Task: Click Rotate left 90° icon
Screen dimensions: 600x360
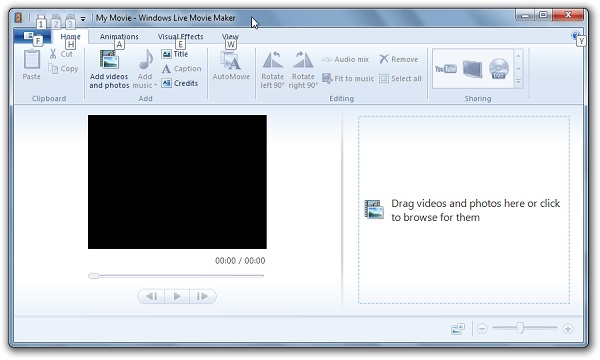Action: point(272,60)
